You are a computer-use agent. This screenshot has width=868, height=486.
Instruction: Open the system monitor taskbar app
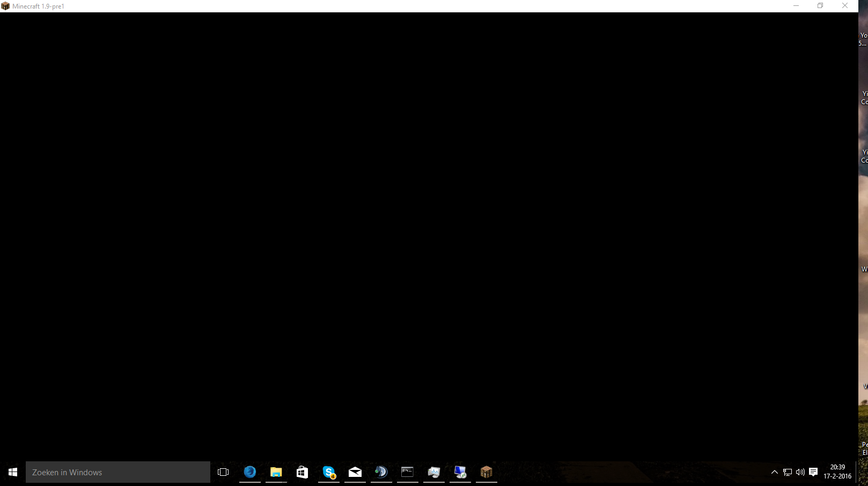click(434, 472)
